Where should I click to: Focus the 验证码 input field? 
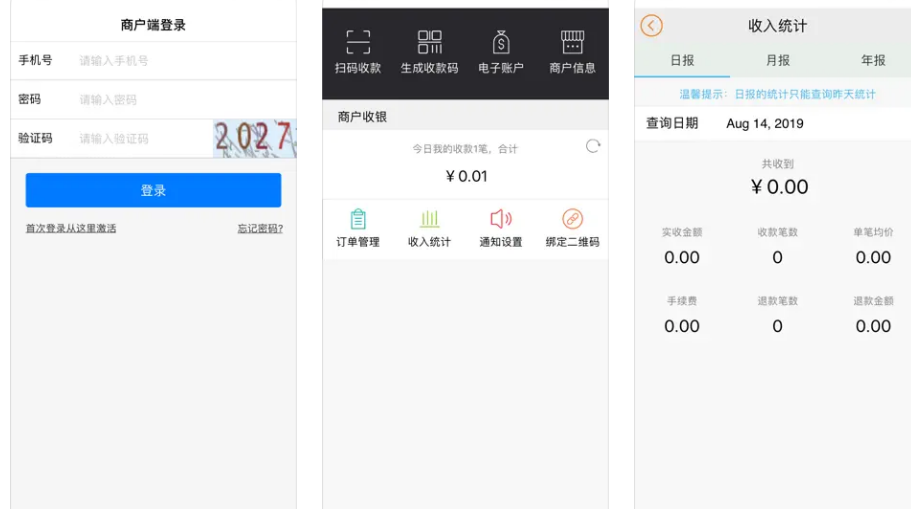click(x=145, y=138)
